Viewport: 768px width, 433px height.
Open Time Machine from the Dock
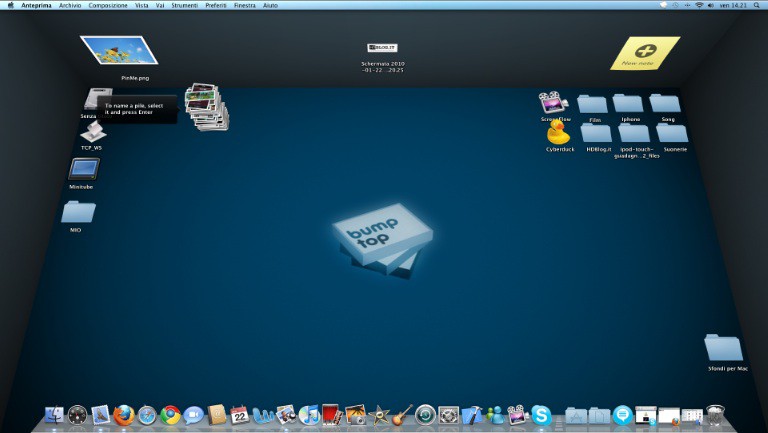click(425, 415)
